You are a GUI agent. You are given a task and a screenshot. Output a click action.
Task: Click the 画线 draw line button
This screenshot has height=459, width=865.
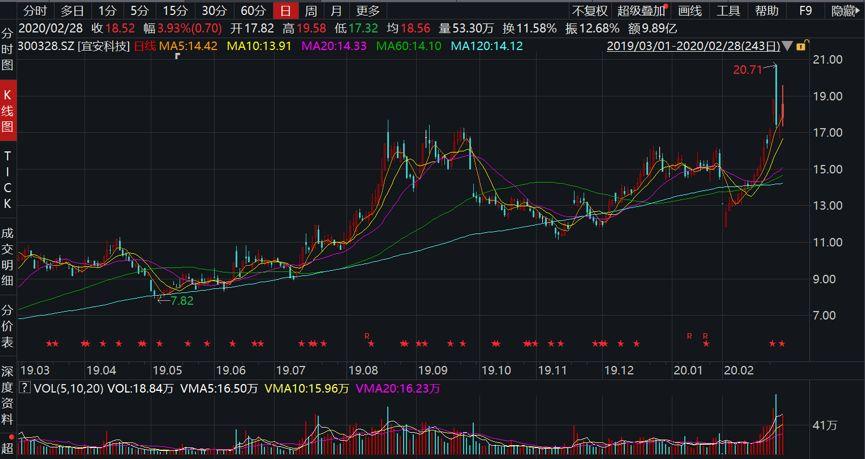(x=690, y=10)
